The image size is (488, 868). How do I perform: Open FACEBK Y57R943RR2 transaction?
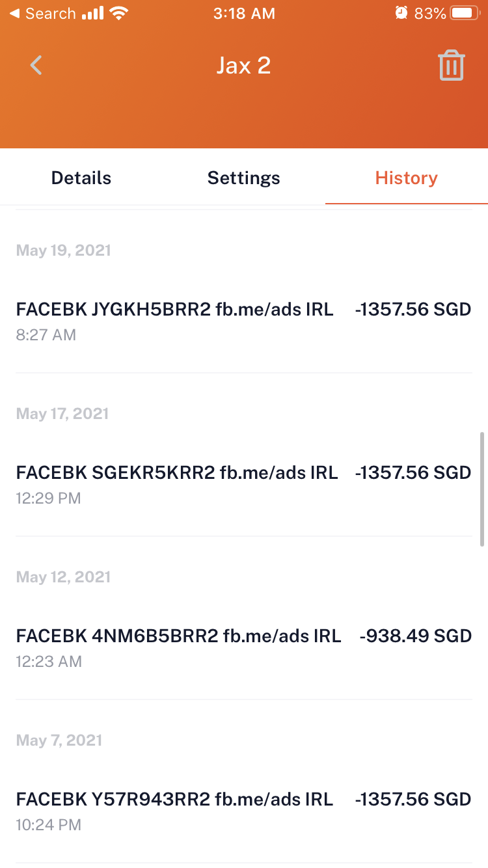coord(174,800)
